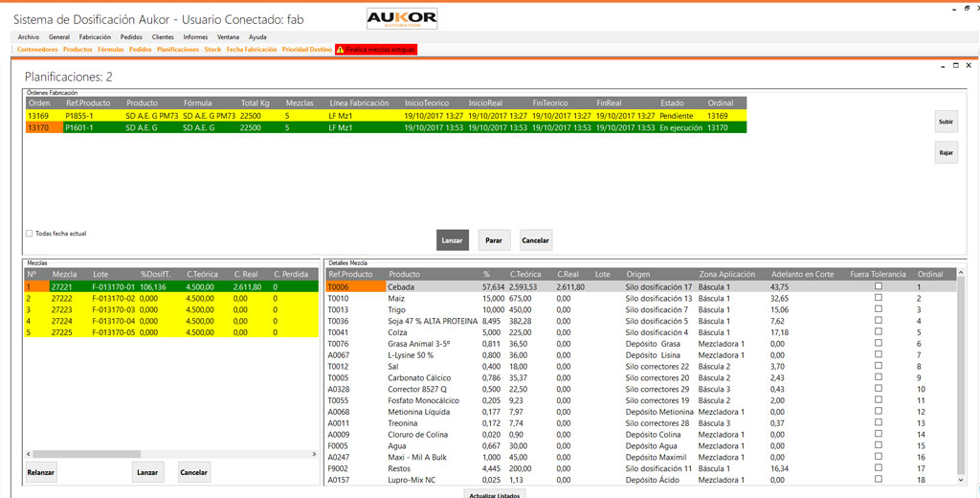Tick Fuera Tolerancia checkbox for Colza
The width and height of the screenshot is (980, 498).
[879, 331]
